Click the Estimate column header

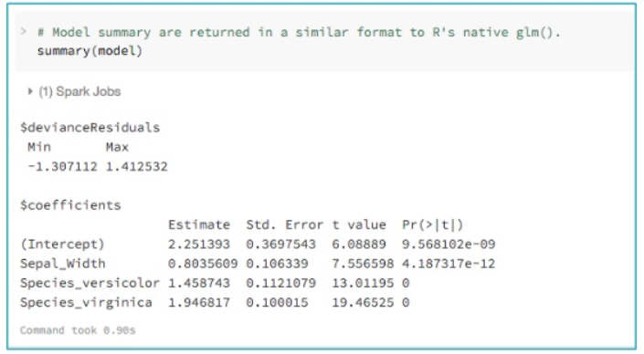pyautogui.click(x=199, y=224)
